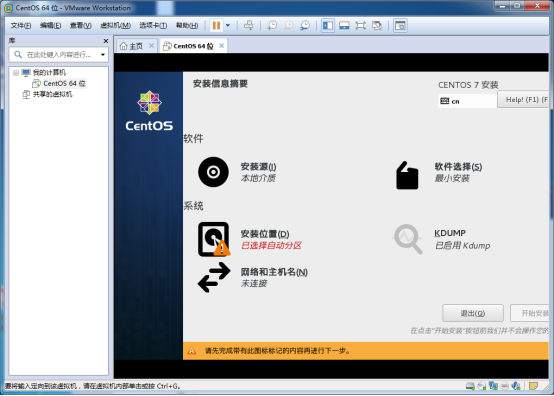Screen dimensions: 554x396
Task: Open the 选项卡(T) menu
Action: tap(153, 25)
